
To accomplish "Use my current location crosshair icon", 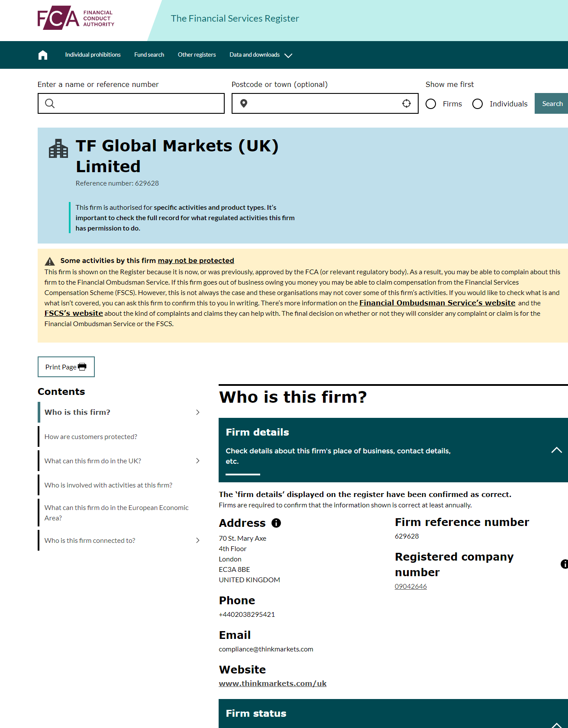I will pyautogui.click(x=407, y=103).
